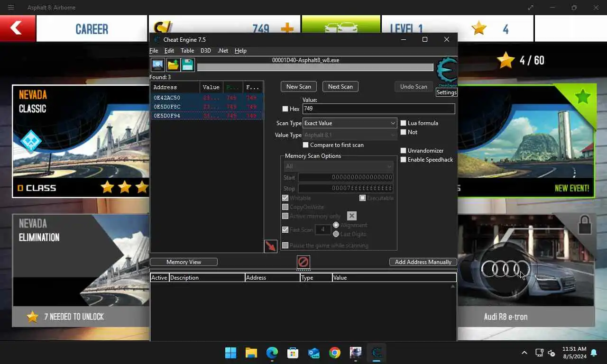Toggle the Executable checkbox

click(x=362, y=198)
